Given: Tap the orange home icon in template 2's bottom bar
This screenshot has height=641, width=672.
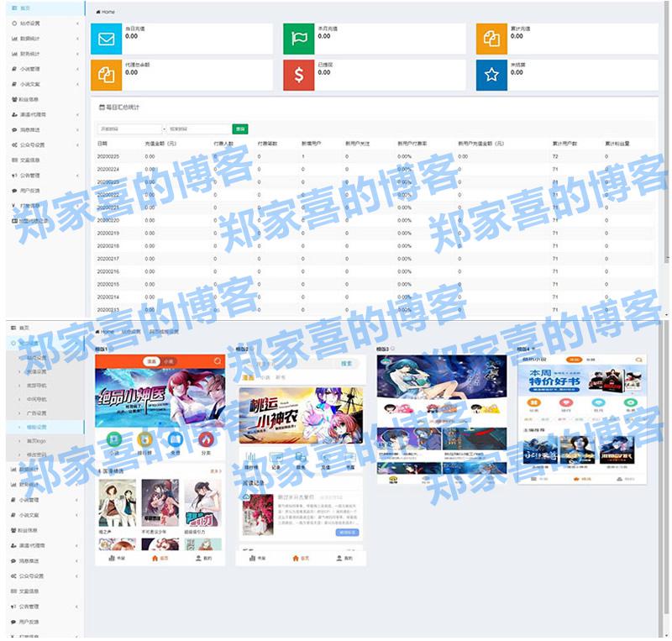Looking at the screenshot, I should (x=296, y=558).
